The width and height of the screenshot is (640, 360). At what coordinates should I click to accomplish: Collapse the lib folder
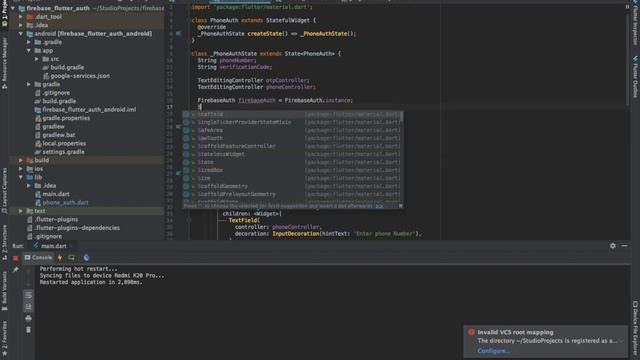[20, 177]
